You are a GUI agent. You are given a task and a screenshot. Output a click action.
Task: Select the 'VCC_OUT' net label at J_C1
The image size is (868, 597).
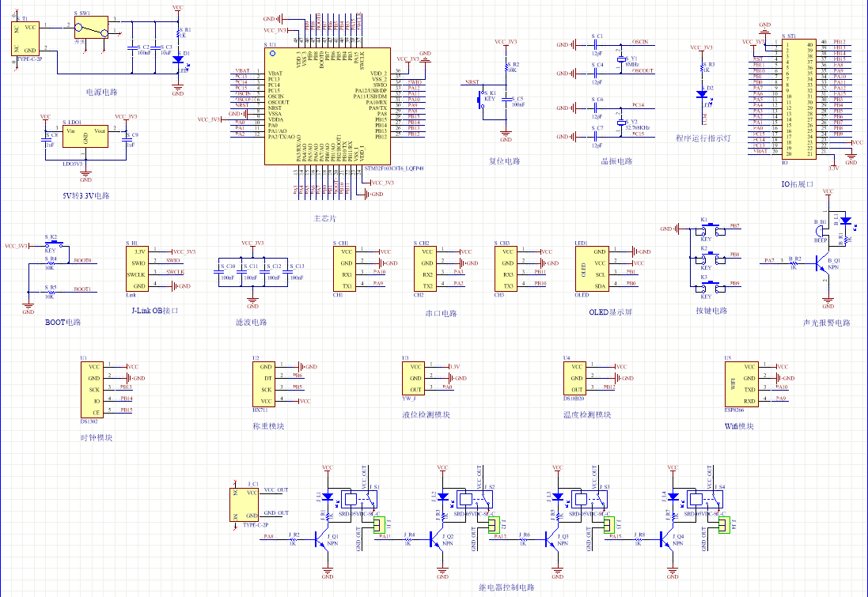pos(276,489)
